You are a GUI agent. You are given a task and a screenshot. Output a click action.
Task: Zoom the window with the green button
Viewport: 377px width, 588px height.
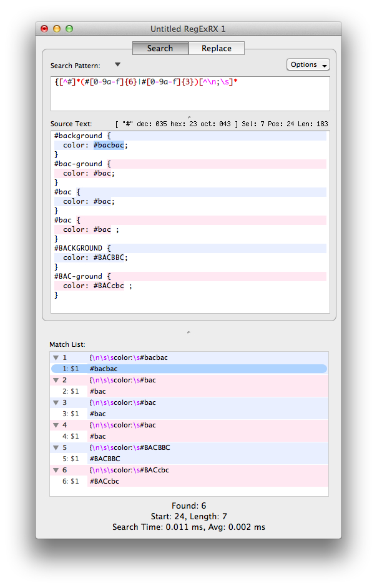69,29
